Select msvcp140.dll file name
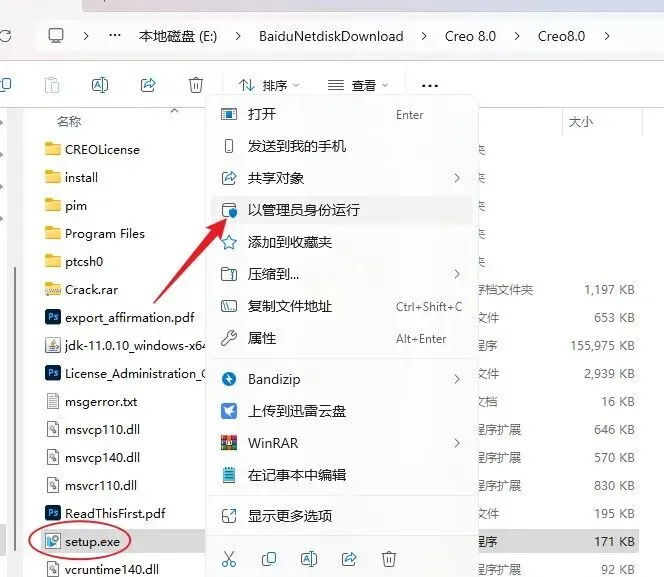664x577 pixels. point(102,458)
